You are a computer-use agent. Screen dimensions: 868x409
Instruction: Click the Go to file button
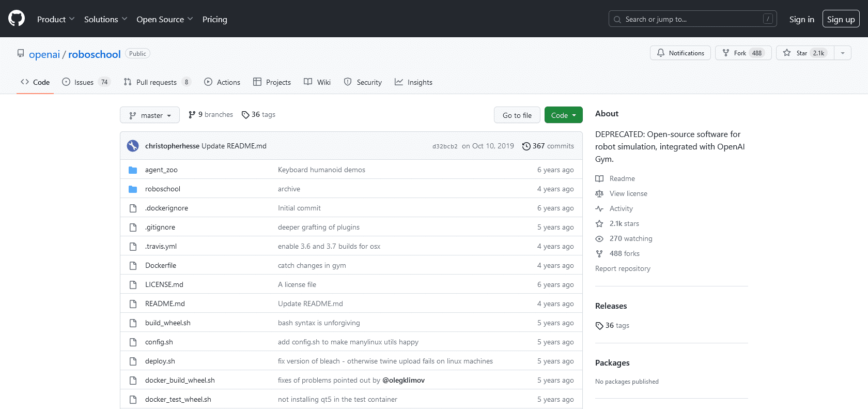click(x=517, y=115)
